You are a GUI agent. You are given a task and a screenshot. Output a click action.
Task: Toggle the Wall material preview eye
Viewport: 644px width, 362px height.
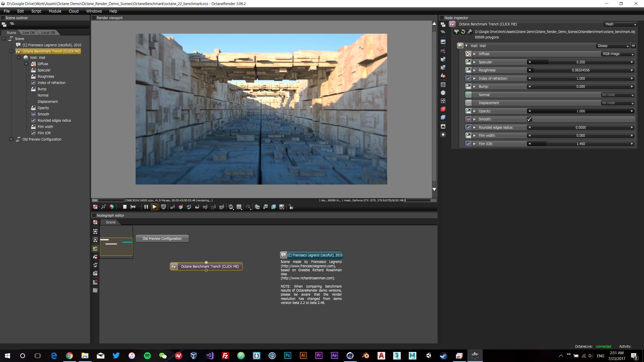(633, 46)
